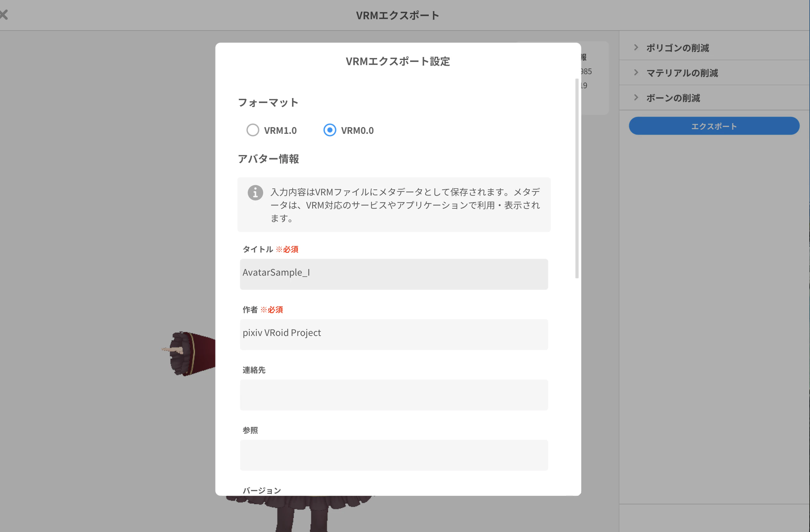The image size is (810, 532).
Task: Click the 作者 input field with pixiv VRoid Project
Action: (394, 334)
